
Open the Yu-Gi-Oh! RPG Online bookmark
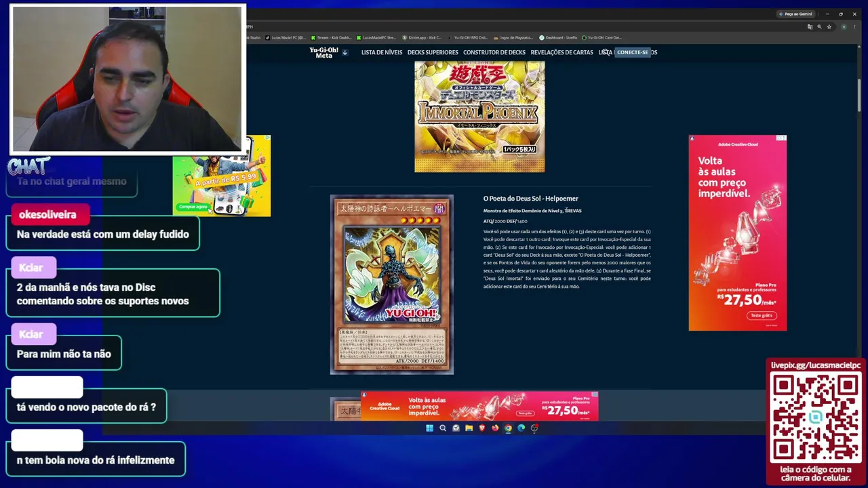click(467, 38)
